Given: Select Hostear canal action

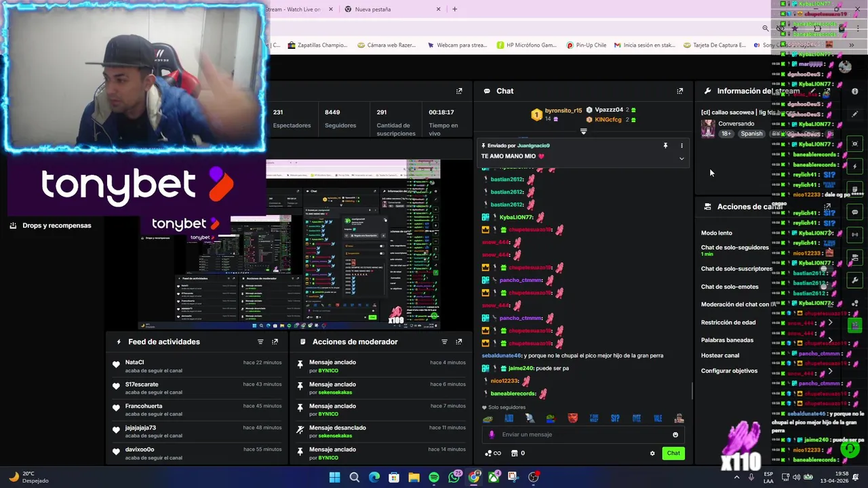Looking at the screenshot, I should (x=720, y=355).
